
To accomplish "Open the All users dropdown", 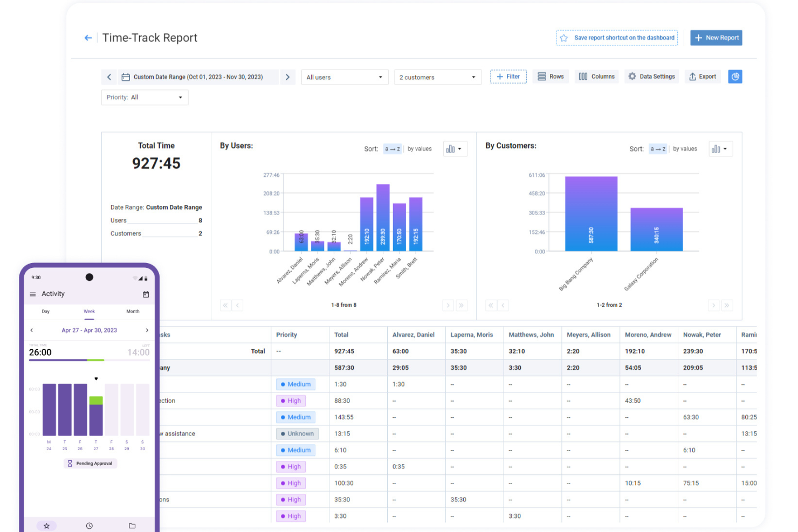I will tap(345, 77).
